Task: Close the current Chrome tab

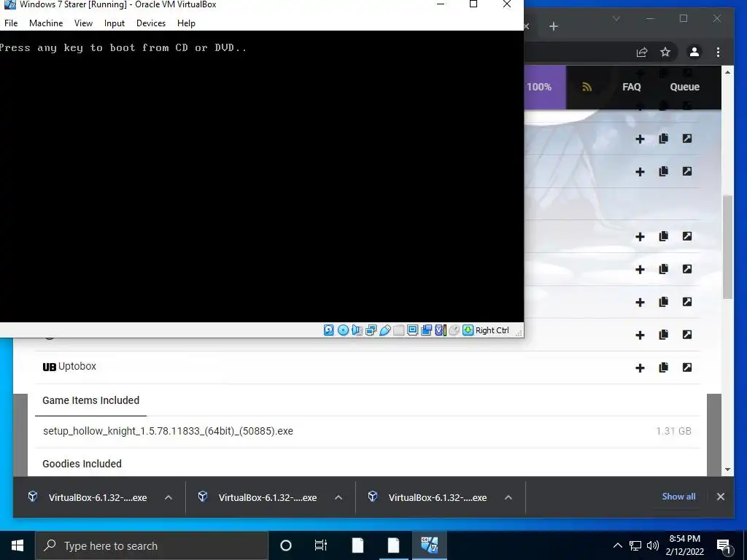Action: click(527, 27)
